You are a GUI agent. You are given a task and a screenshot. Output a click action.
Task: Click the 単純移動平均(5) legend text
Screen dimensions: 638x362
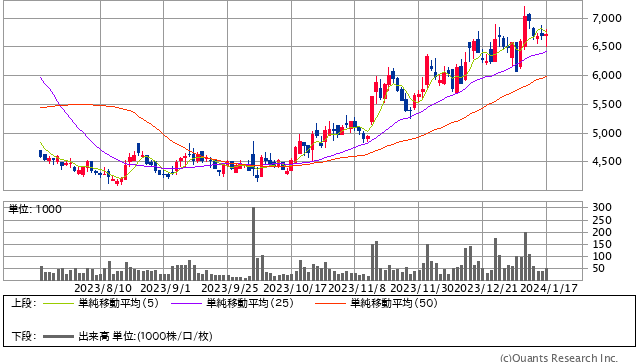(x=118, y=303)
